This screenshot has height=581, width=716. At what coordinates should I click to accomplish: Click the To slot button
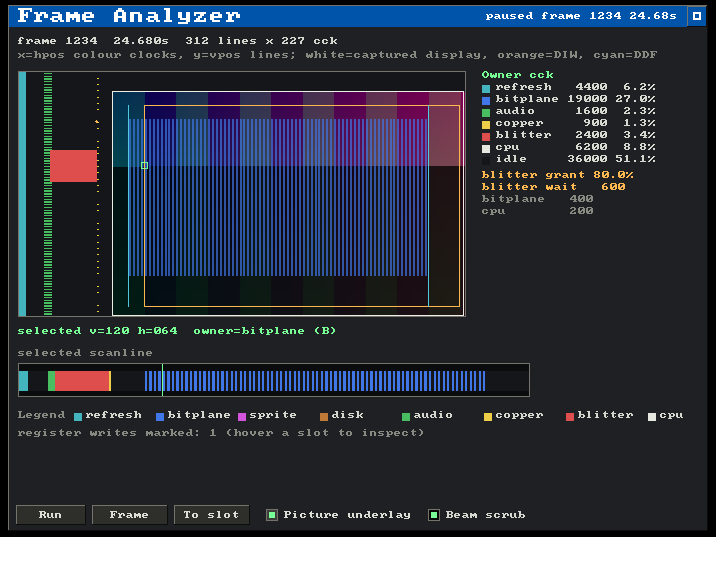[x=211, y=515]
